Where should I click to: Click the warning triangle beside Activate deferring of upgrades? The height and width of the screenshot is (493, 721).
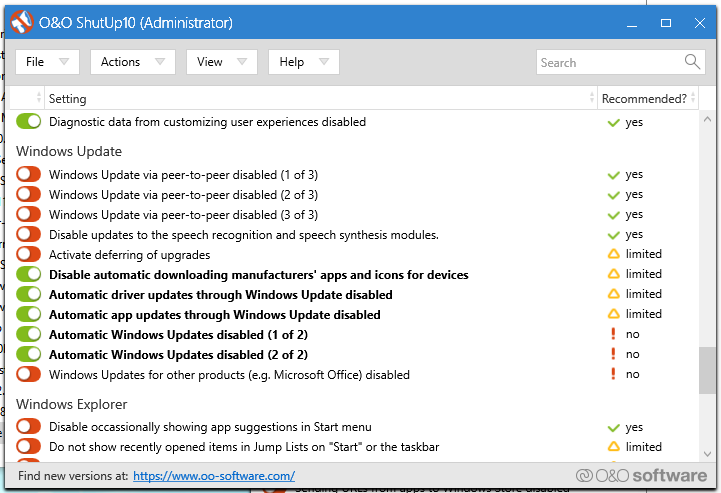(613, 254)
